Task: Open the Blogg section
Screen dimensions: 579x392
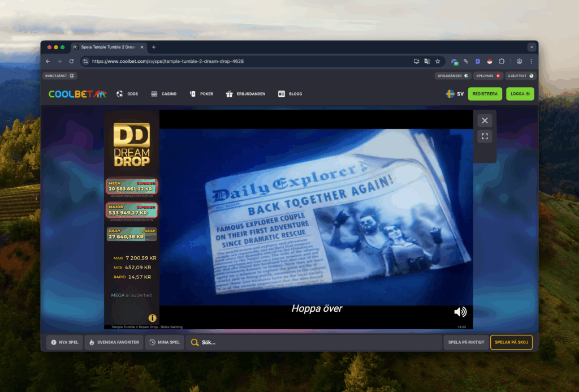Action: [290, 94]
